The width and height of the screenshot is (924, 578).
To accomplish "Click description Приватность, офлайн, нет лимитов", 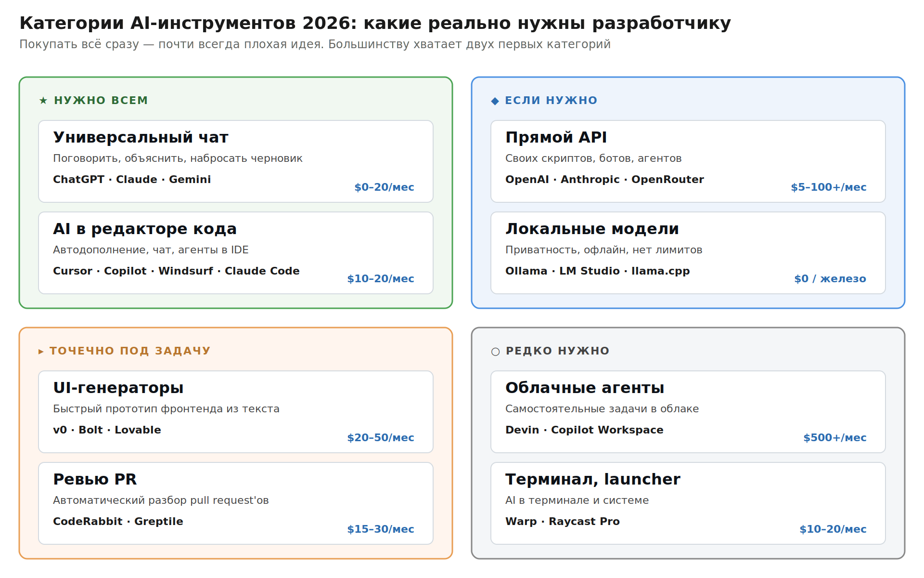I will pyautogui.click(x=604, y=250).
